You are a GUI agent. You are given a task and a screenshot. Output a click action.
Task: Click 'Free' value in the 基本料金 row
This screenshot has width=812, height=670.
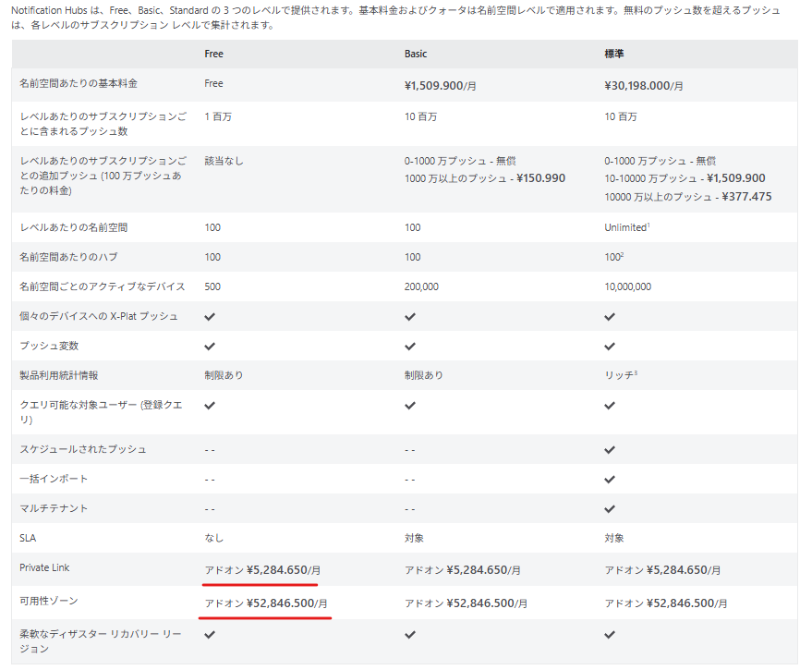(214, 83)
